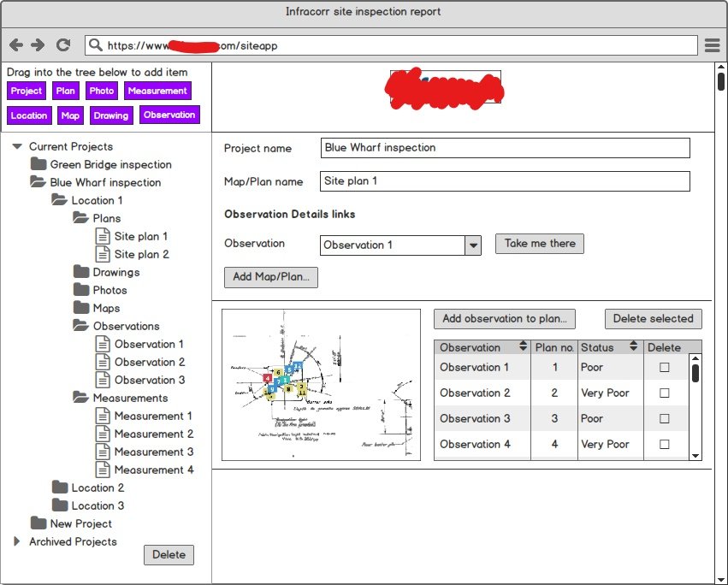Click the Plan no. column header

point(554,347)
